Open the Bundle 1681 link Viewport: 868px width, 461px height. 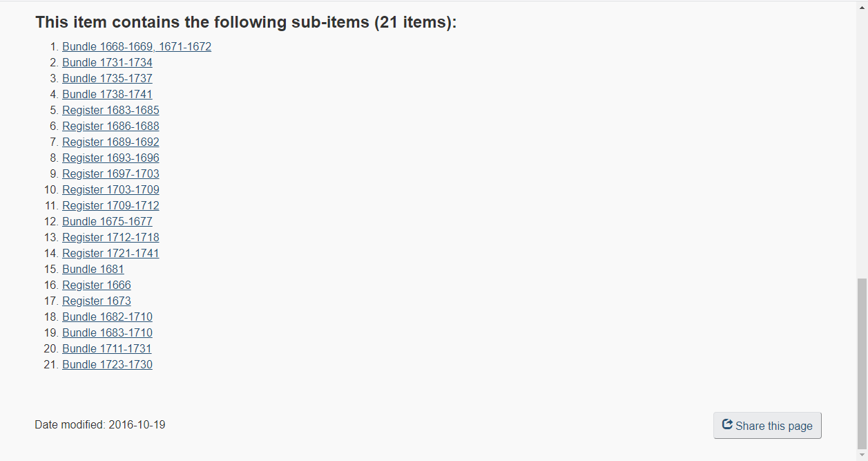tap(93, 270)
